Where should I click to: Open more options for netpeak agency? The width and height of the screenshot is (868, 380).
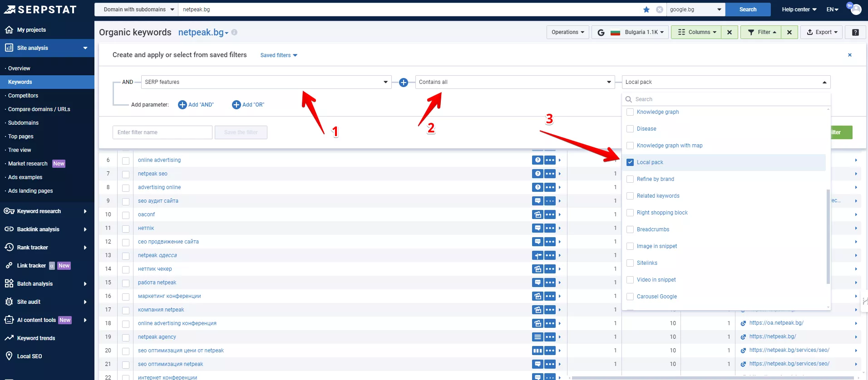click(x=550, y=337)
